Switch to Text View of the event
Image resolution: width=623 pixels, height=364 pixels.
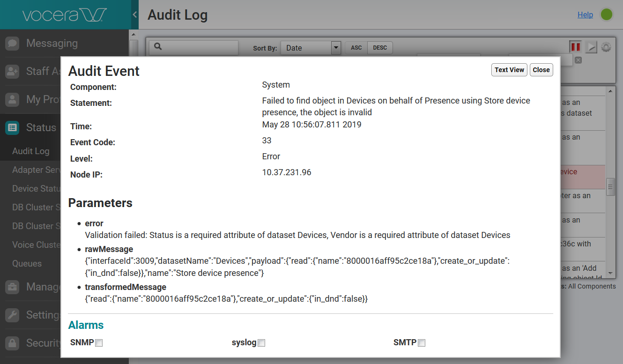(509, 69)
